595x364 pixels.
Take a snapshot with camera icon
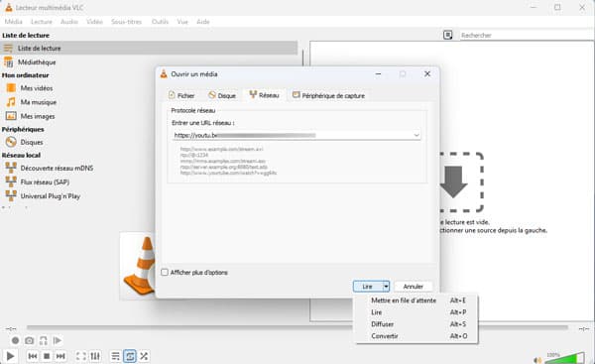click(29, 340)
